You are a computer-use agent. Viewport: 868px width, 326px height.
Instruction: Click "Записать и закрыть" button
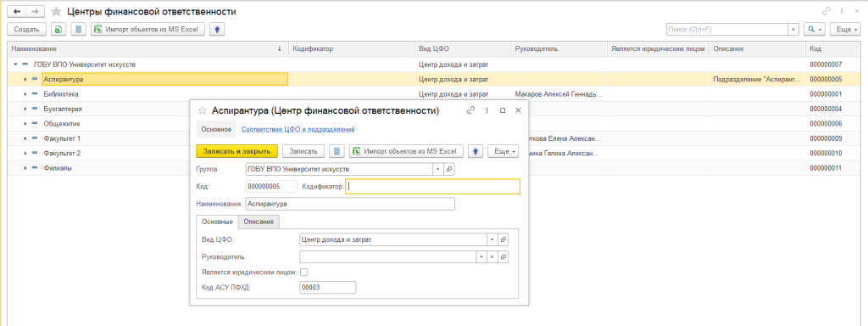[237, 151]
